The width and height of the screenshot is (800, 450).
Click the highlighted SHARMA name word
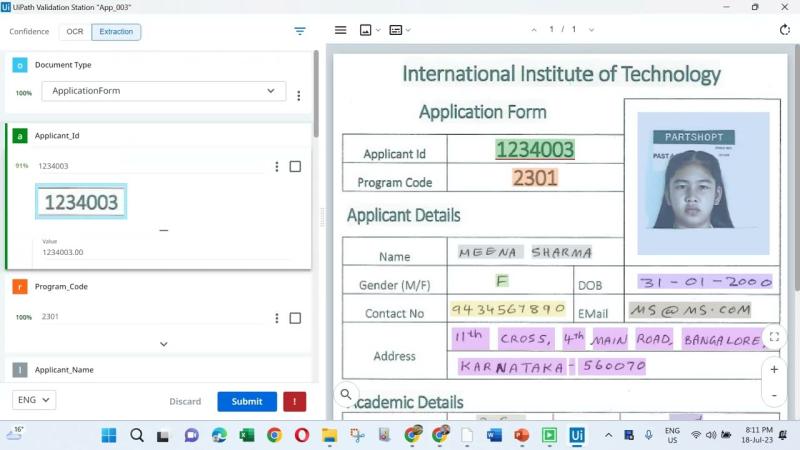pyautogui.click(x=562, y=252)
